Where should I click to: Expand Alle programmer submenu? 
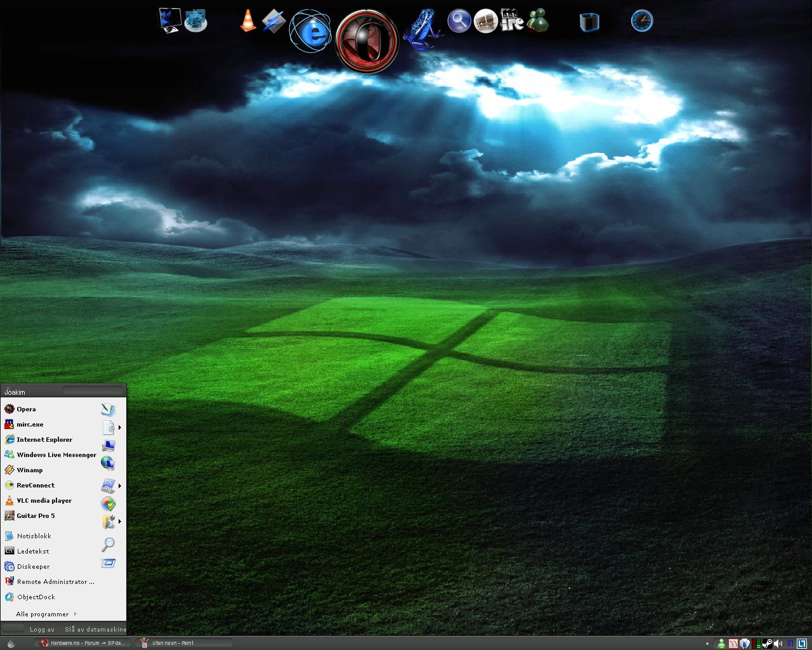point(46,614)
